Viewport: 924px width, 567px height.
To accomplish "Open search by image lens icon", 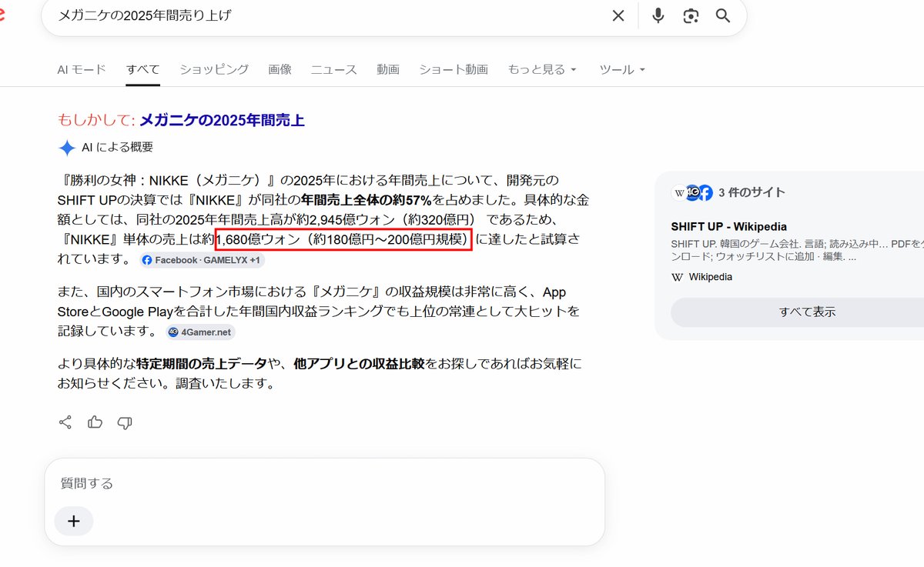I will click(x=691, y=15).
